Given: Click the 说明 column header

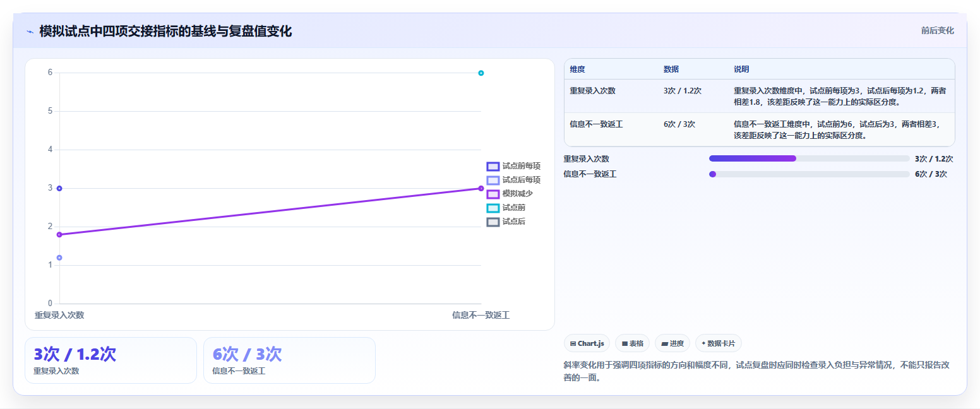Looking at the screenshot, I should tap(741, 69).
